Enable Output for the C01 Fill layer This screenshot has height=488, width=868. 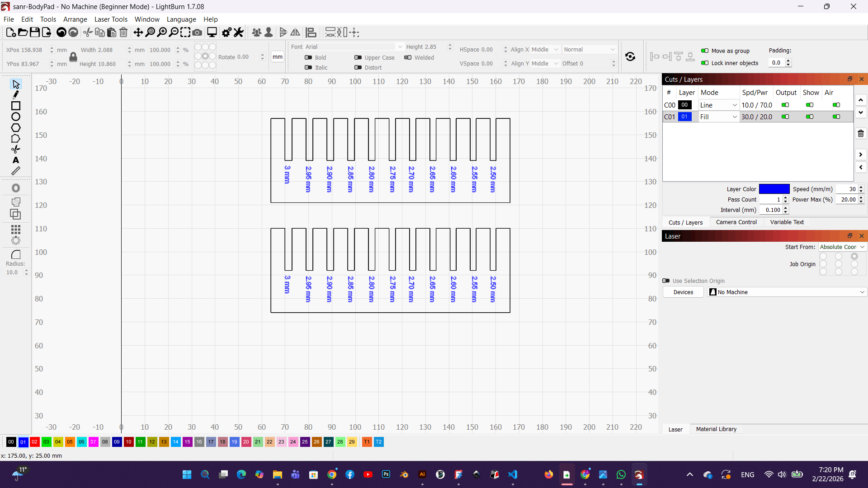point(785,117)
